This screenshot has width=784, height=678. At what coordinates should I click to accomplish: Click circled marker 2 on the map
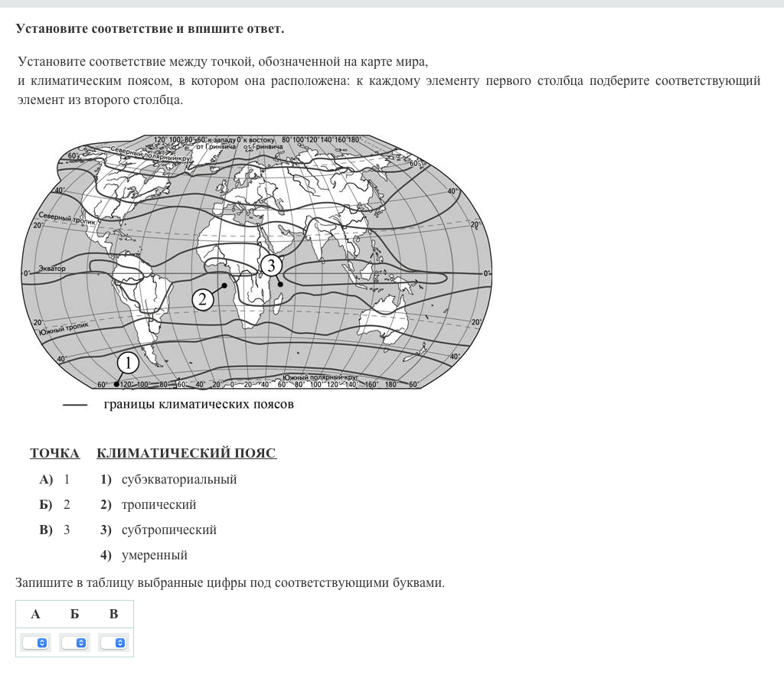point(202,299)
